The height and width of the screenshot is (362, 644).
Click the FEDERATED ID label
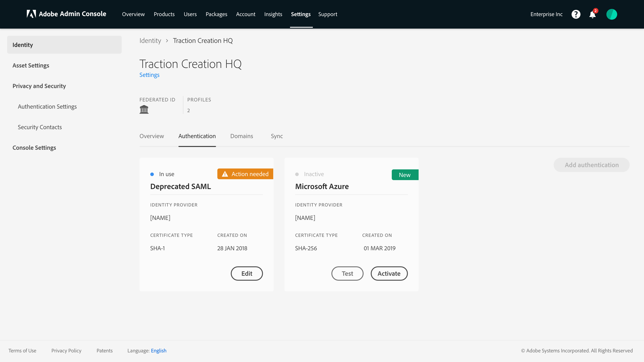pos(157,100)
